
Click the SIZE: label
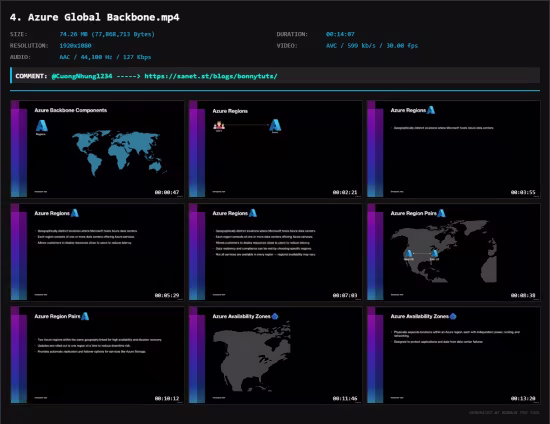[x=19, y=34]
